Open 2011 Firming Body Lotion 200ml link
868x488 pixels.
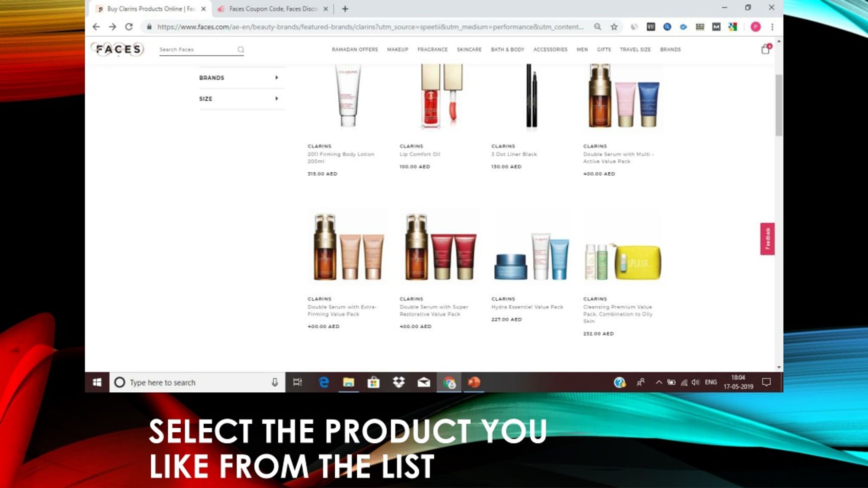[x=341, y=158]
